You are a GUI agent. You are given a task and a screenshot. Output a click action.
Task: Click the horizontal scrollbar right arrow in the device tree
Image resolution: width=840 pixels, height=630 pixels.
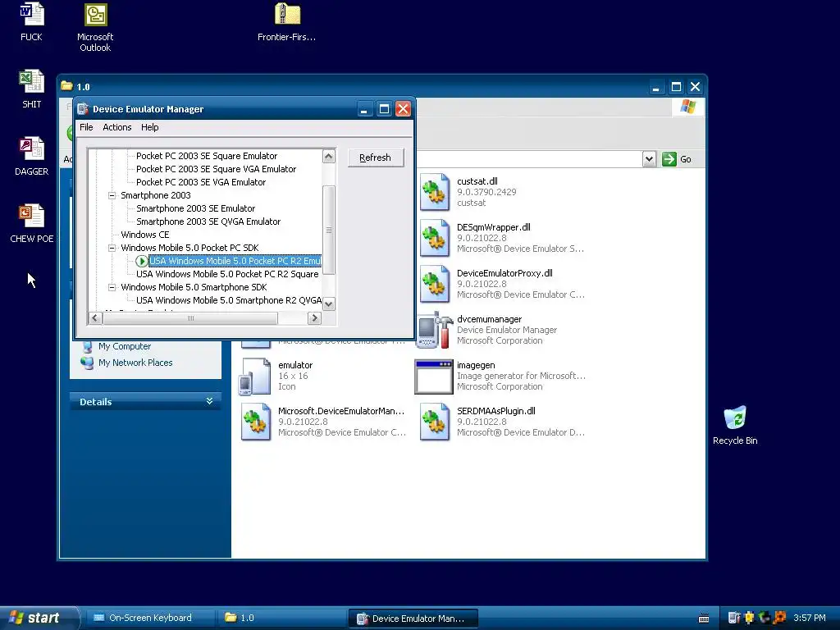pos(314,318)
